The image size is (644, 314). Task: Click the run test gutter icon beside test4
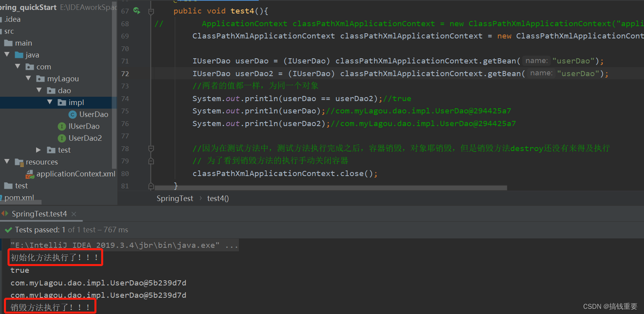(136, 11)
